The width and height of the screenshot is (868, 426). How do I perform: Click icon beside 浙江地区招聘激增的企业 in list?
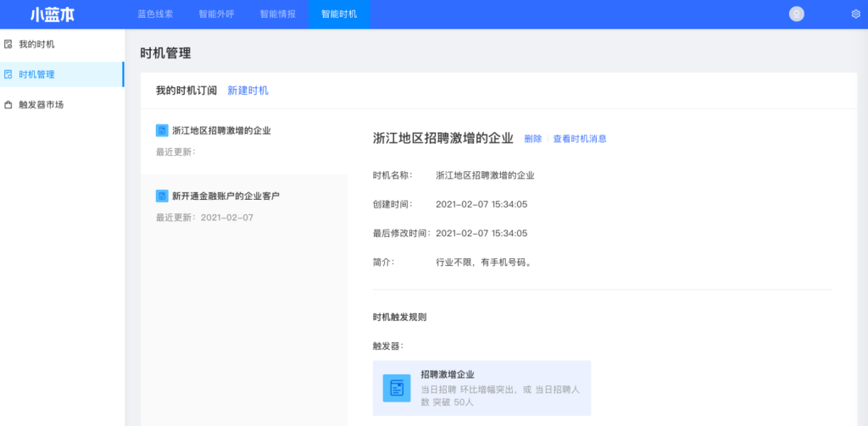coord(162,130)
